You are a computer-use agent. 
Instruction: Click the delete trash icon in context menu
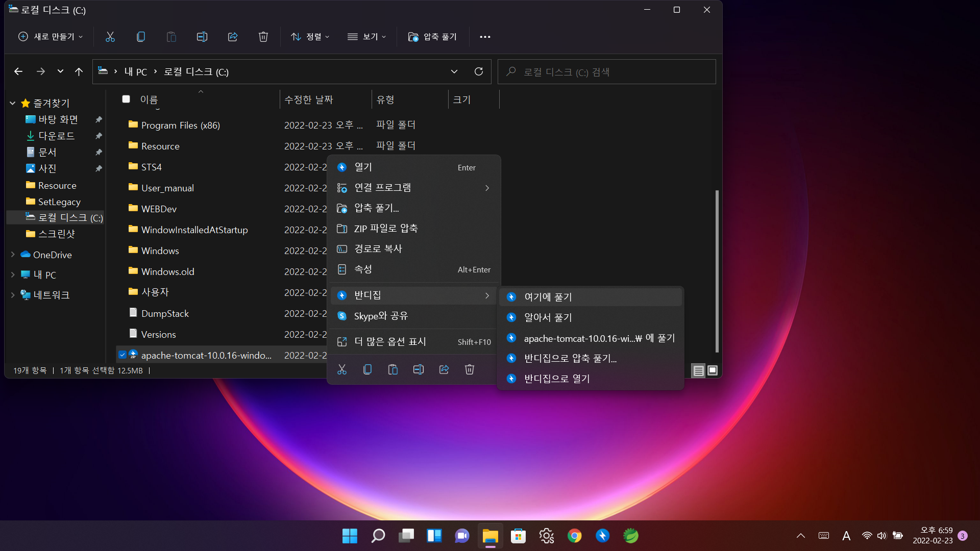pos(470,369)
